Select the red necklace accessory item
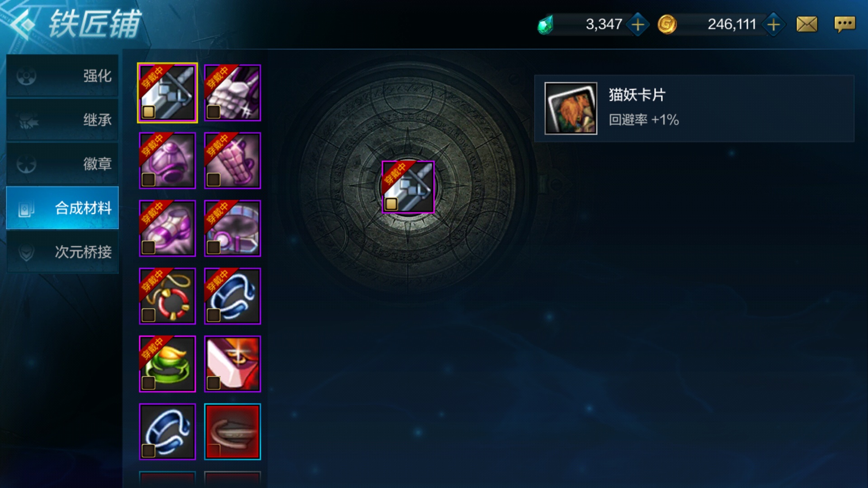The image size is (868, 488). [167, 296]
